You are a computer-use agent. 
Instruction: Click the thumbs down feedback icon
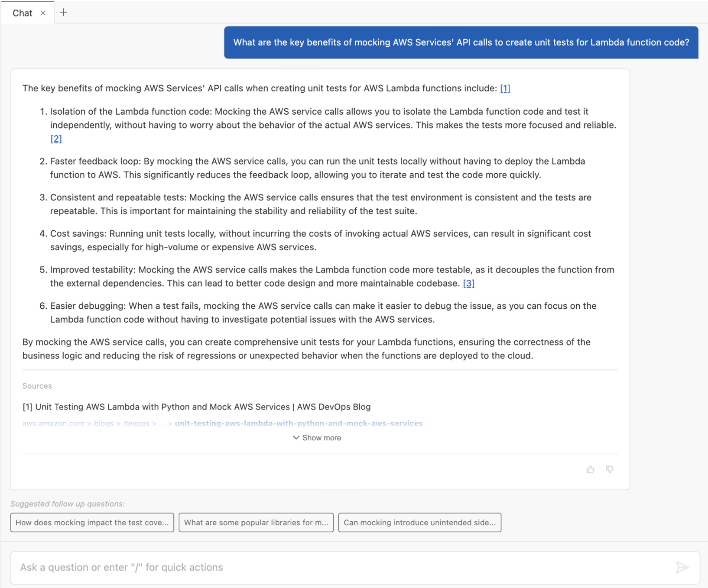pos(610,469)
